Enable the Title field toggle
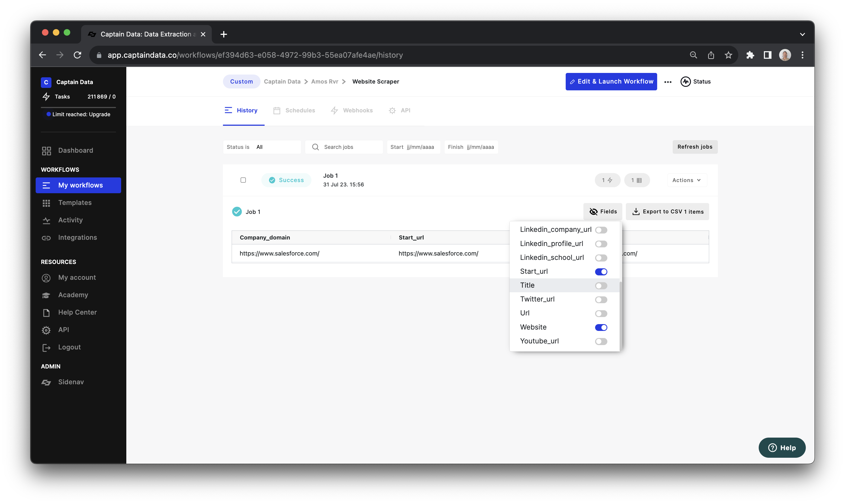Viewport: 845px width, 504px height. pos(601,286)
